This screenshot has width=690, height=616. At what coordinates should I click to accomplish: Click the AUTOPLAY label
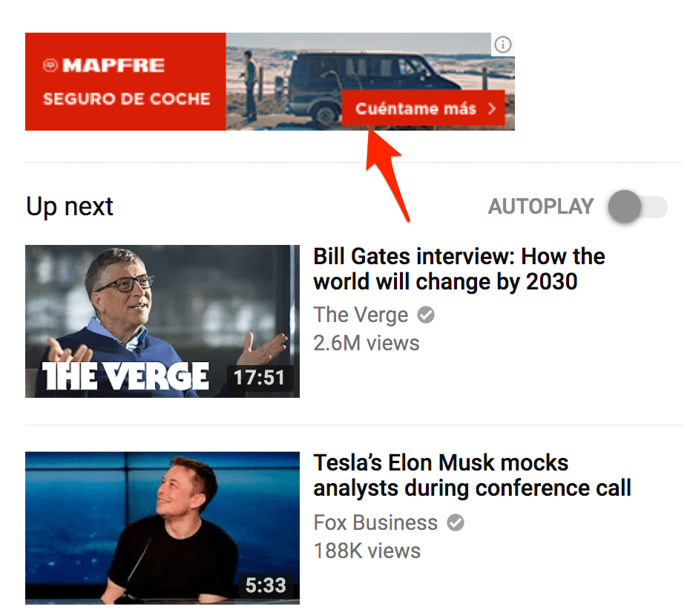click(541, 206)
